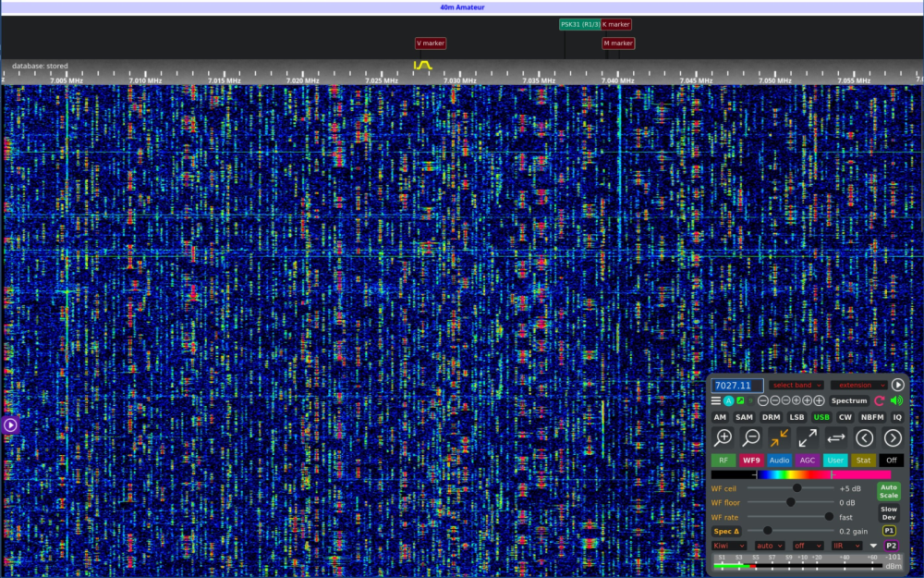Click the Spectrum button
This screenshot has height=578, width=924.
[x=848, y=400]
